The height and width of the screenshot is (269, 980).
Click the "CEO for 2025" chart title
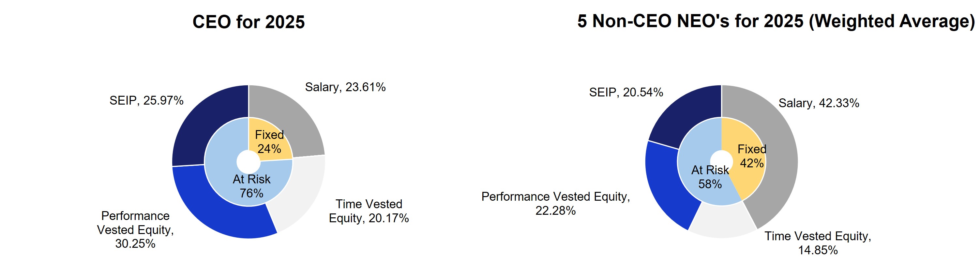pos(249,22)
